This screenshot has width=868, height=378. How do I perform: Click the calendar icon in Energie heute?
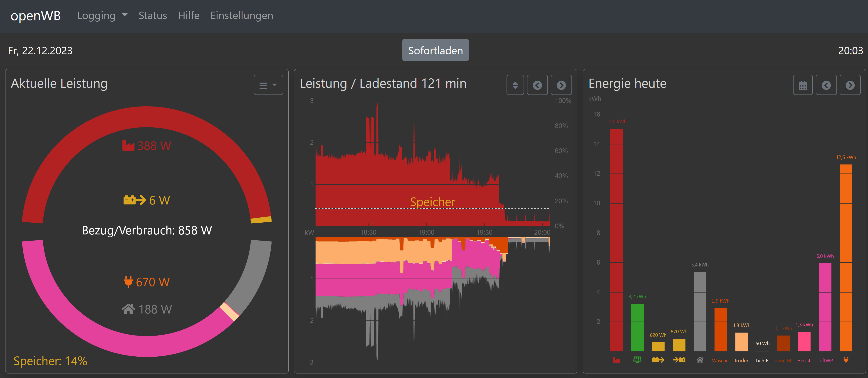803,85
